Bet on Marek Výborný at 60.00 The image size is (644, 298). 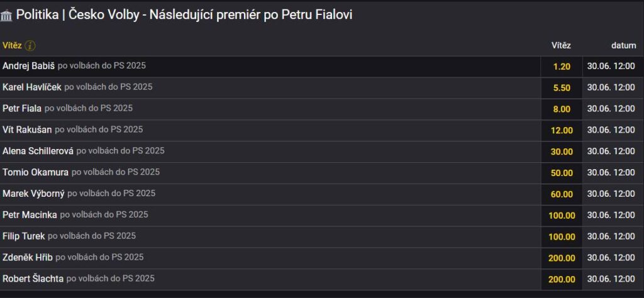[561, 194]
